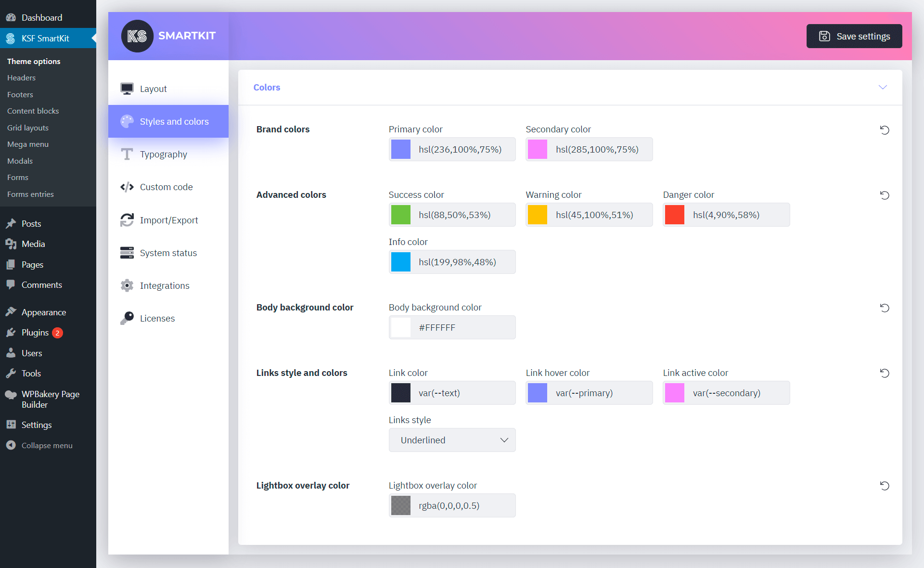Viewport: 924px width, 568px height.
Task: Open Theme options submenu item
Action: pos(34,61)
